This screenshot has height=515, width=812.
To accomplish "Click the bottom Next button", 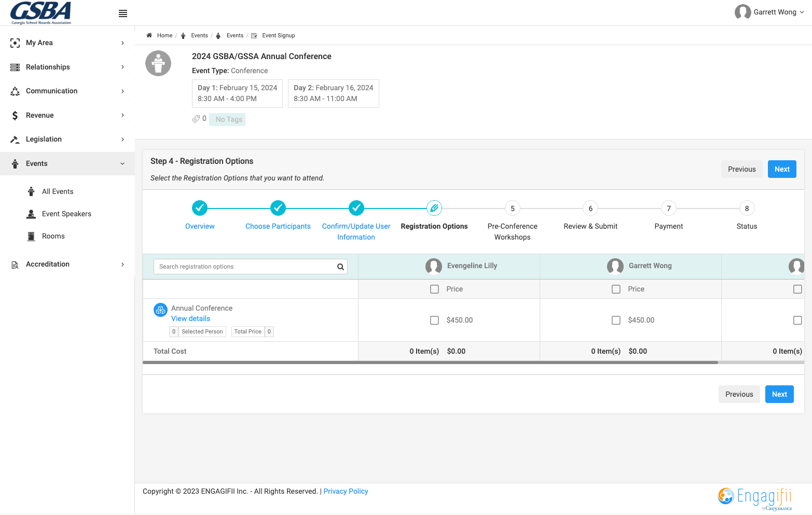I will pyautogui.click(x=779, y=394).
